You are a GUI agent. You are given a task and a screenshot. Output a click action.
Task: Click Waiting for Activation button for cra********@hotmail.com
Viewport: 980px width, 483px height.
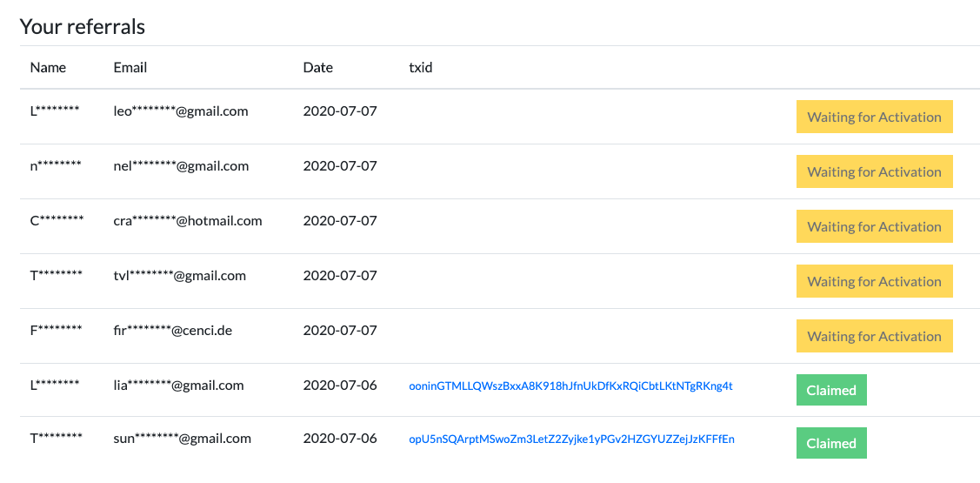tap(875, 226)
